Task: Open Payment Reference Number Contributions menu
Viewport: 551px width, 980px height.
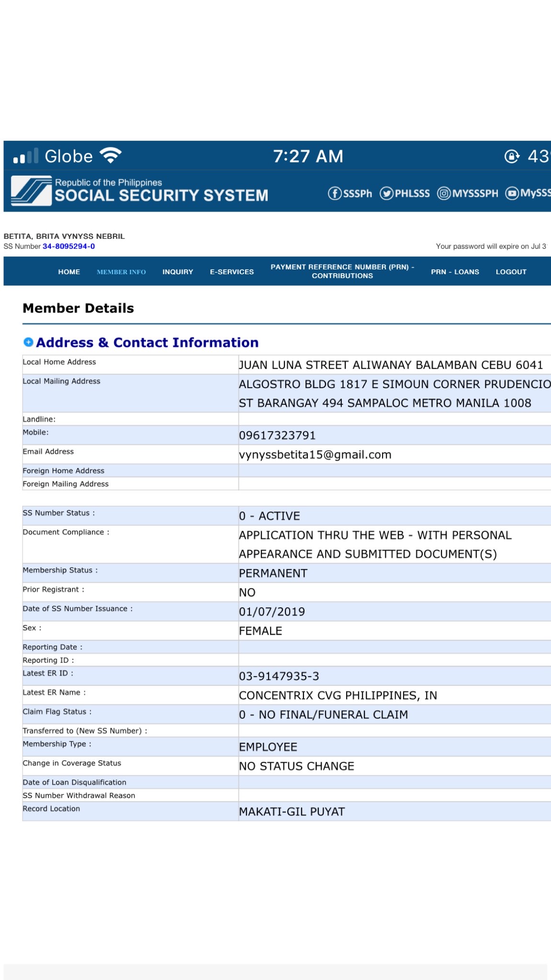Action: pyautogui.click(x=342, y=271)
